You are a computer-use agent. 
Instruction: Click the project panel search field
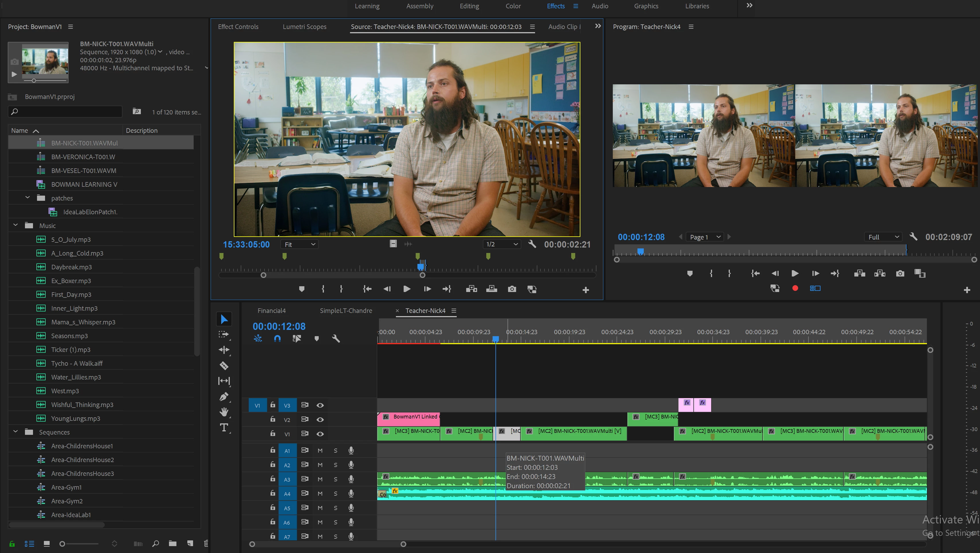coord(65,112)
